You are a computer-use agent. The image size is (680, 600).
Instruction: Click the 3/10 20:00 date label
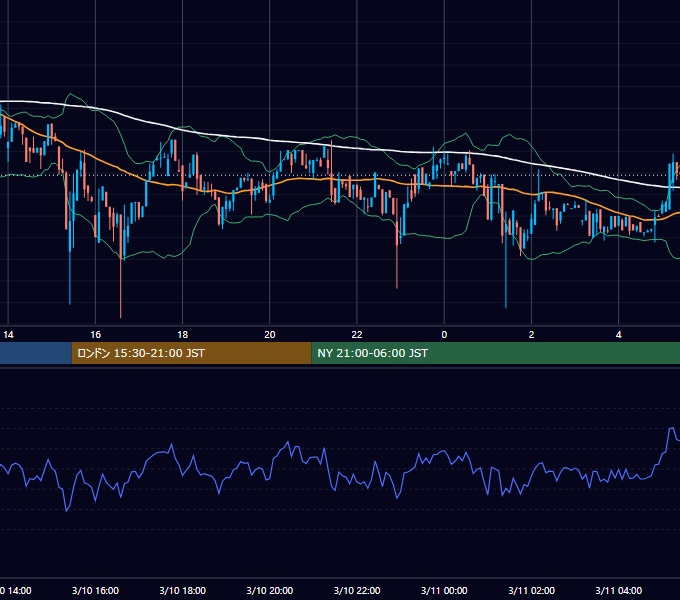[270, 590]
